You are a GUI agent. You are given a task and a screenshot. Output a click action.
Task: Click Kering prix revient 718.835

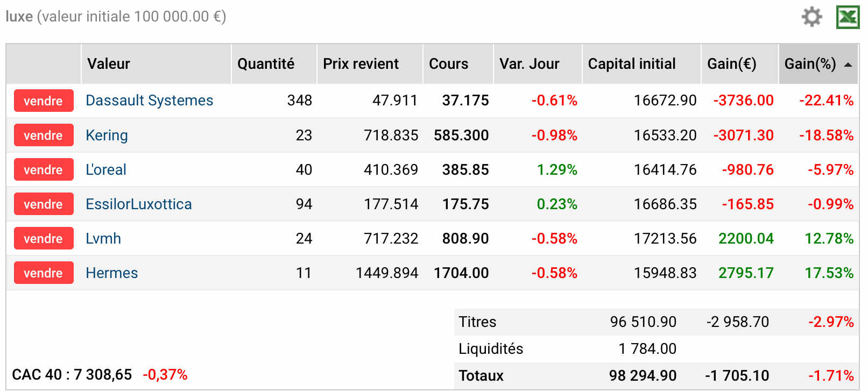(x=391, y=135)
